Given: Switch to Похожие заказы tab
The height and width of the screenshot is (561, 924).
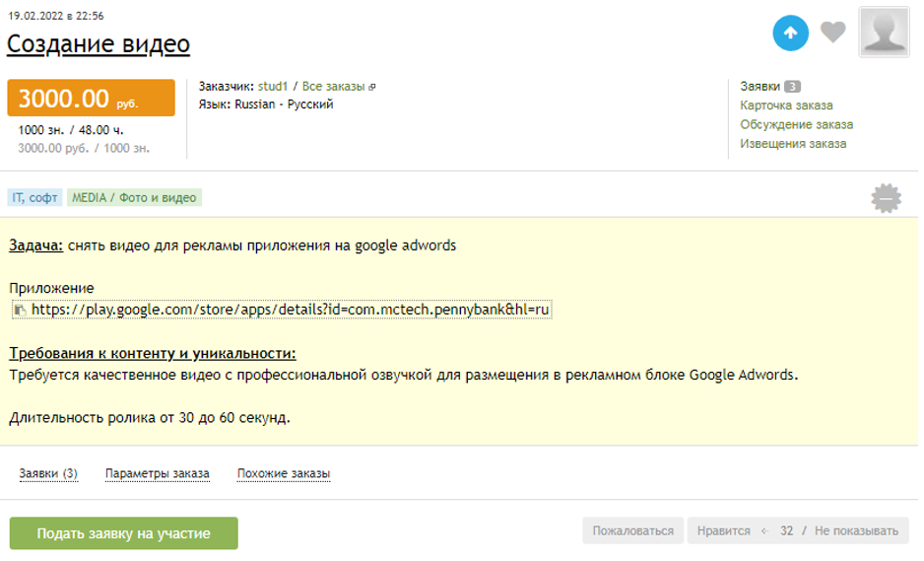Looking at the screenshot, I should coord(284,473).
